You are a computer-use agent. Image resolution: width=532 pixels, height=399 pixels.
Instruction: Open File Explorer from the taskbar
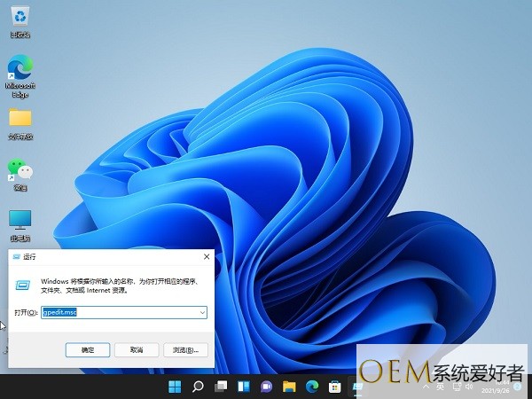289,387
